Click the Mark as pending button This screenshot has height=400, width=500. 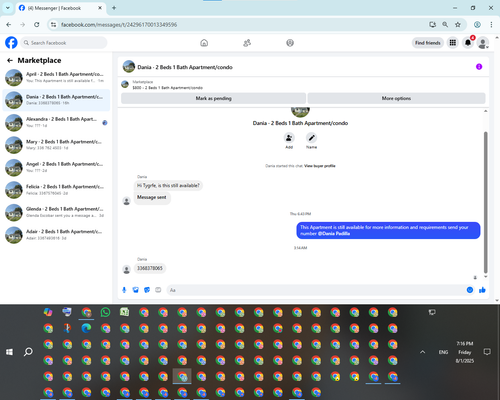coord(213,98)
